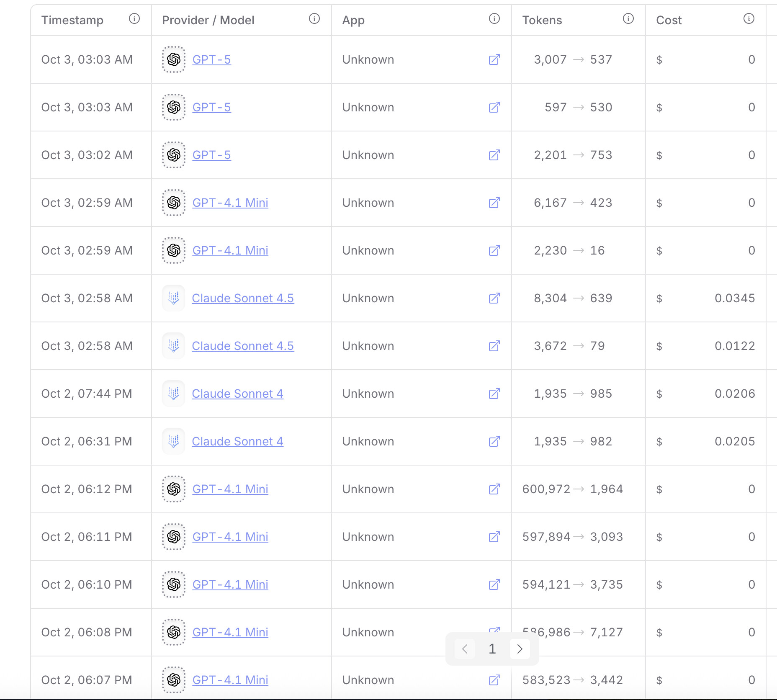The image size is (777, 700).
Task: Go to next page with right chevron
Action: 520,649
